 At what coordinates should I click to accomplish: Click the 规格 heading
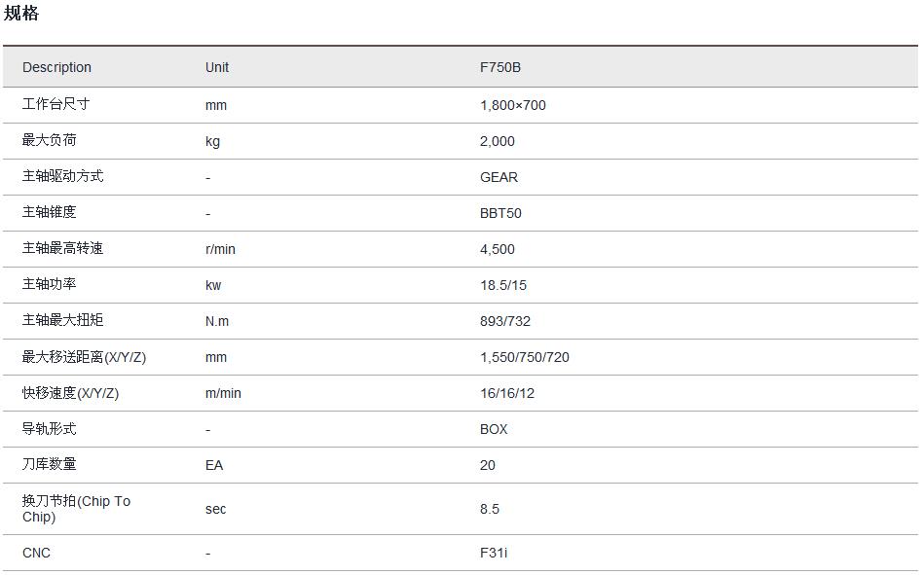(x=21, y=14)
